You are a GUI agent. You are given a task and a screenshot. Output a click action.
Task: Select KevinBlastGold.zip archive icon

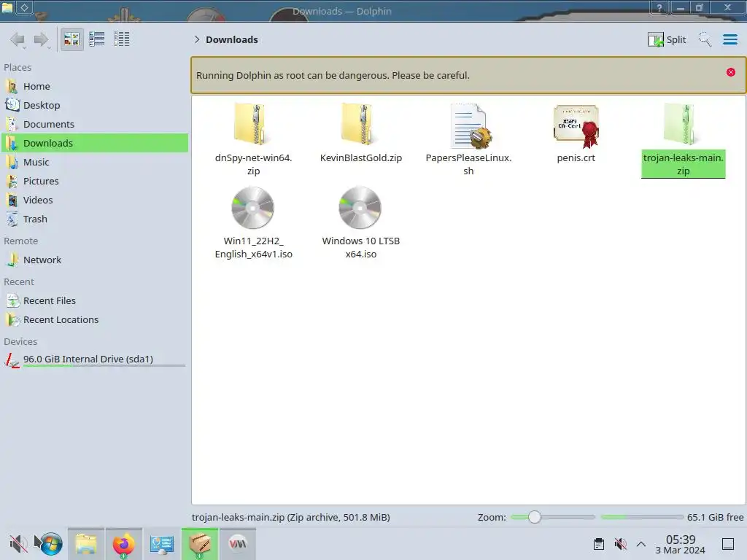click(x=360, y=124)
